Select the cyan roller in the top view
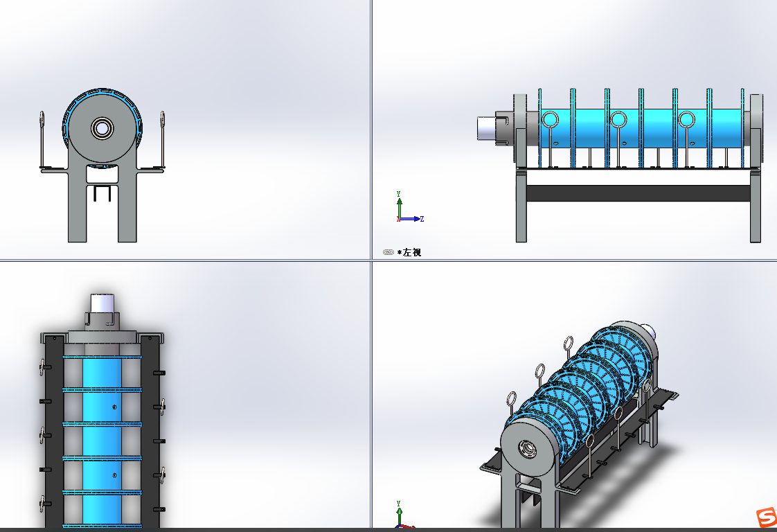 tap(102, 441)
